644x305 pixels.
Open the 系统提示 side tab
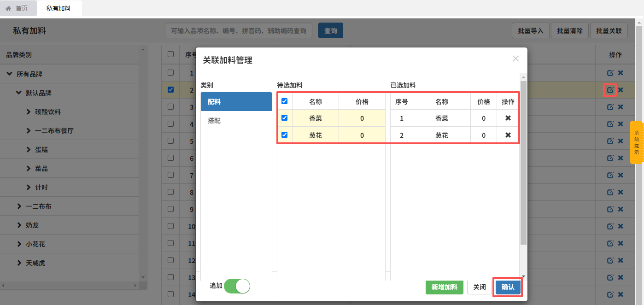pos(636,142)
